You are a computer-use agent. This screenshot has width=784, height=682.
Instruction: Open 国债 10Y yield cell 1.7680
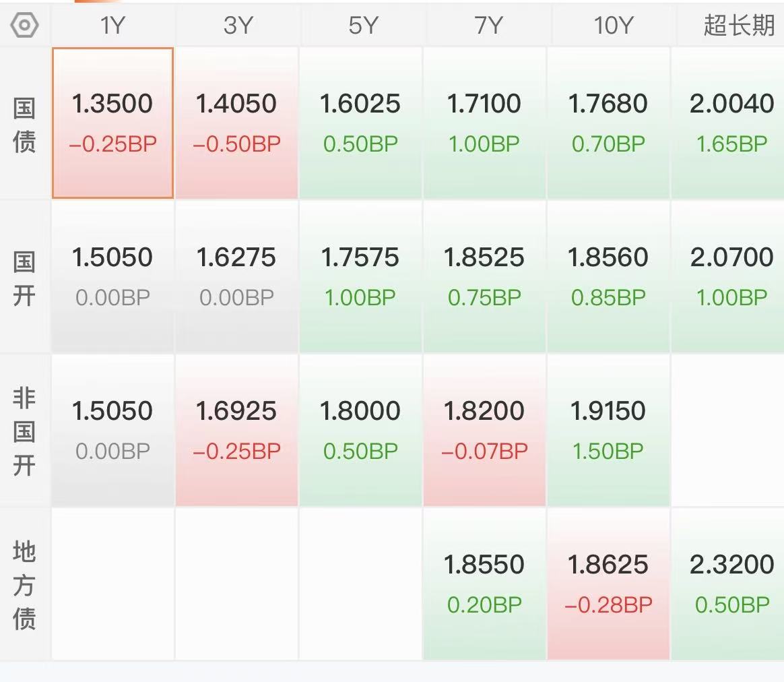coord(609,123)
